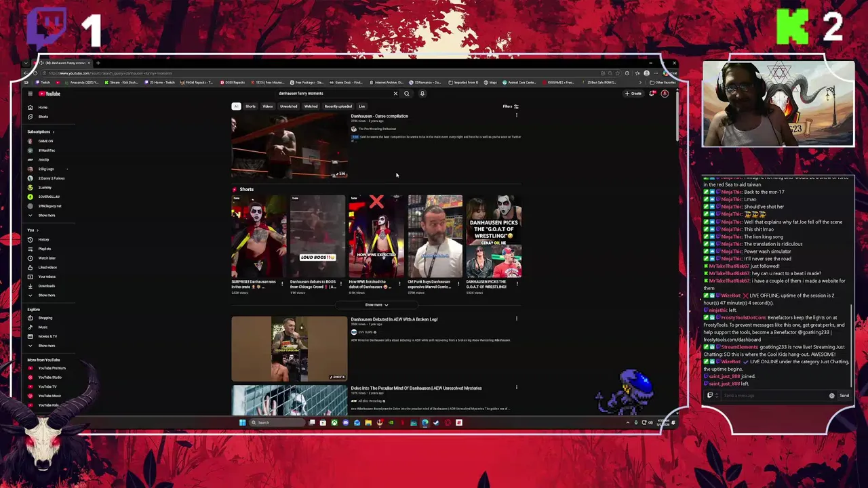
Task: Open Xbox app on the taskbar
Action: 334,422
